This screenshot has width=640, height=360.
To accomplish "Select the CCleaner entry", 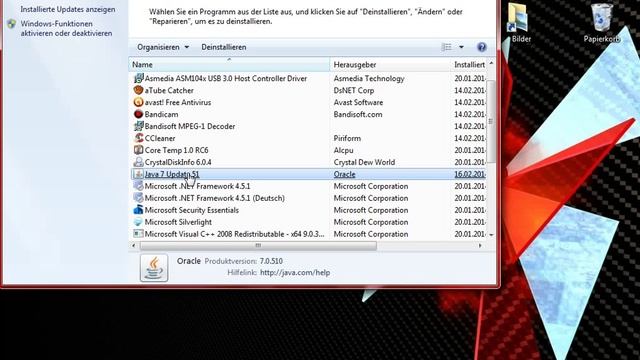I will pyautogui.click(x=309, y=138).
